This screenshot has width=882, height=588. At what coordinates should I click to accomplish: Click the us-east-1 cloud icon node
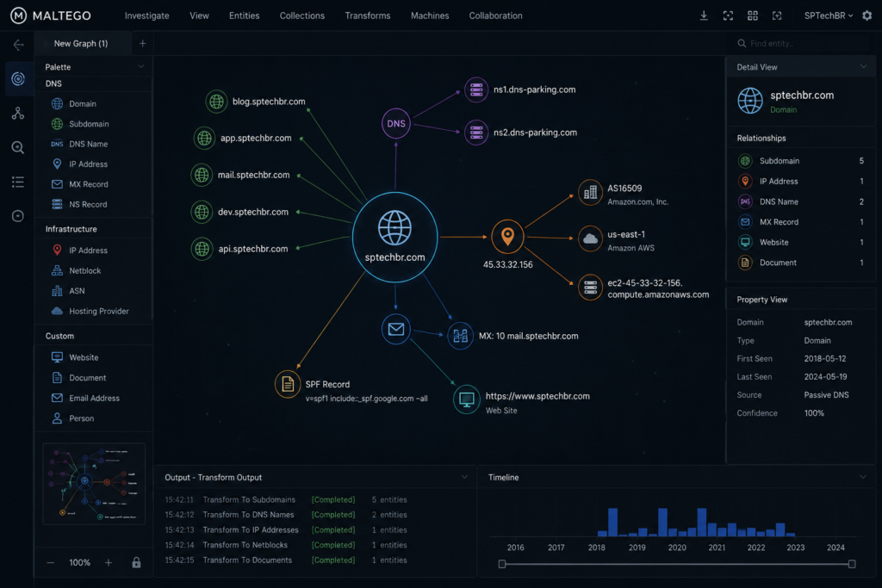(x=590, y=239)
